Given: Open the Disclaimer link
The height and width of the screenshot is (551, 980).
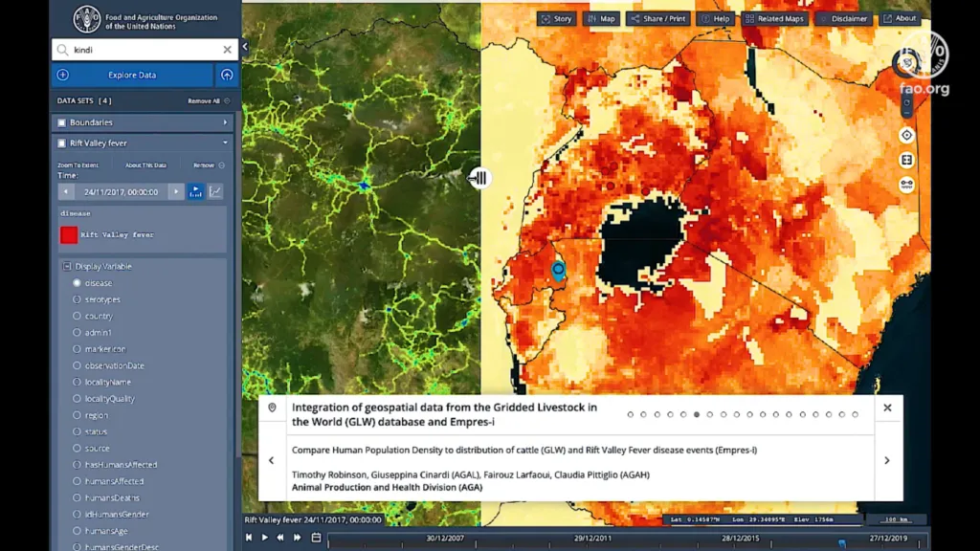Looking at the screenshot, I should coord(843,19).
